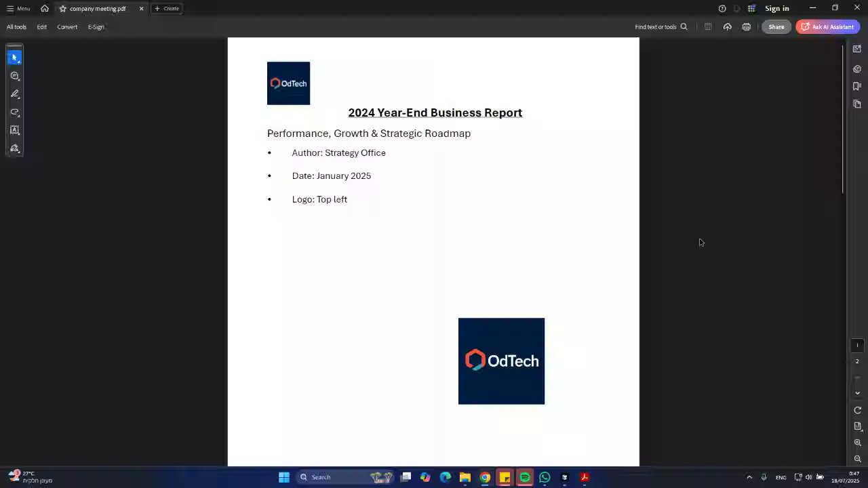
Task: Open File Explorer from taskbar
Action: point(465,477)
